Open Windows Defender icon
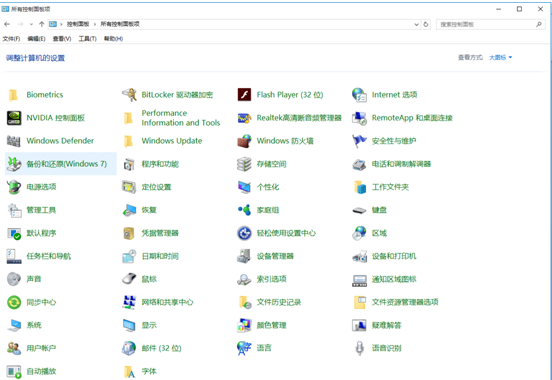 click(14, 141)
